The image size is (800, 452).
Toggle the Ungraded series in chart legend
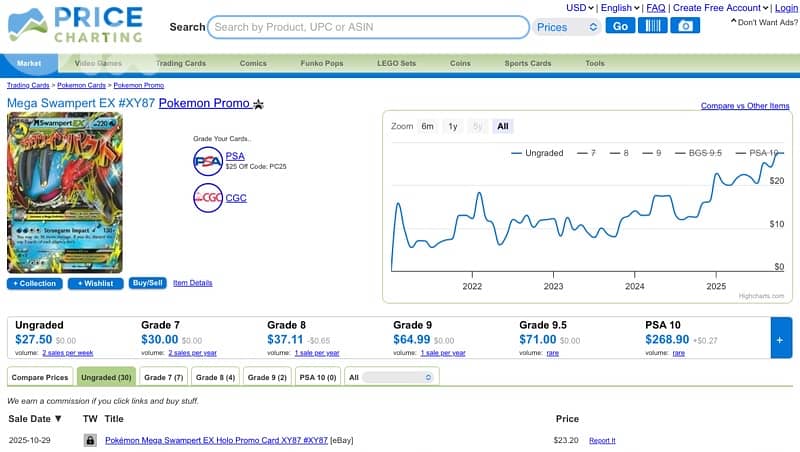538,153
